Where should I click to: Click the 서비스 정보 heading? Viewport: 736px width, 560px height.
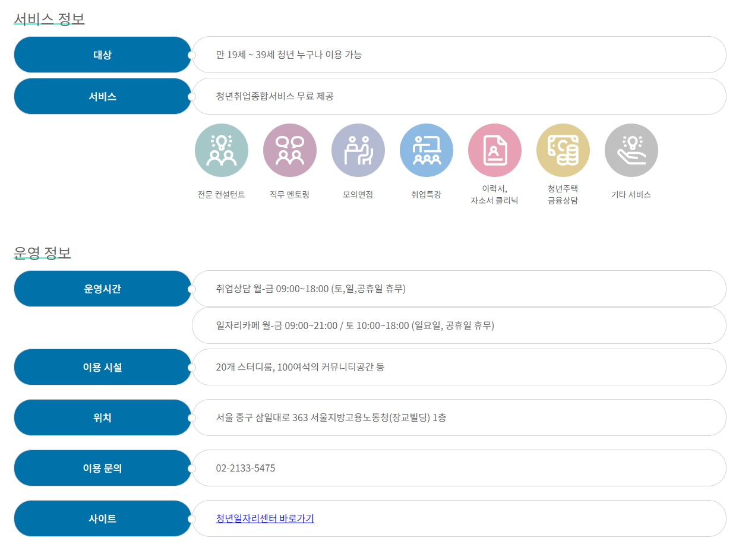[x=49, y=19]
